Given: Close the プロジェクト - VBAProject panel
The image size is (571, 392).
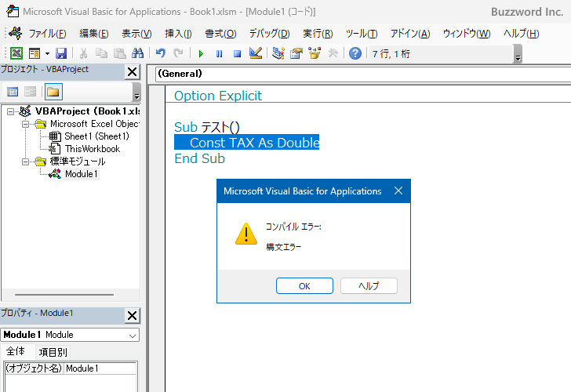Looking at the screenshot, I should [133, 71].
